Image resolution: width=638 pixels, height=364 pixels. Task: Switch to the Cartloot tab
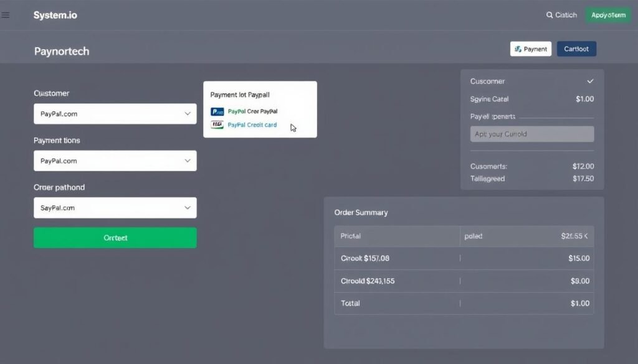576,48
